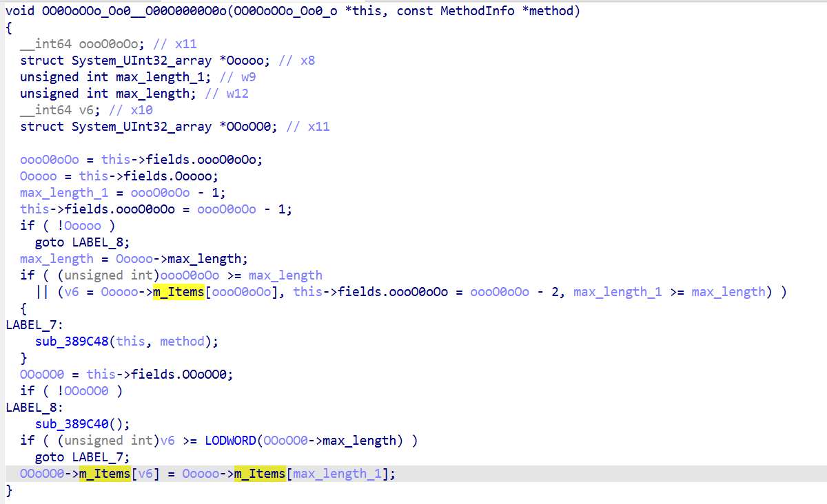The image size is (827, 504).
Task: Click 'method' argument inside the sub_389C48 call
Action: 182,342
